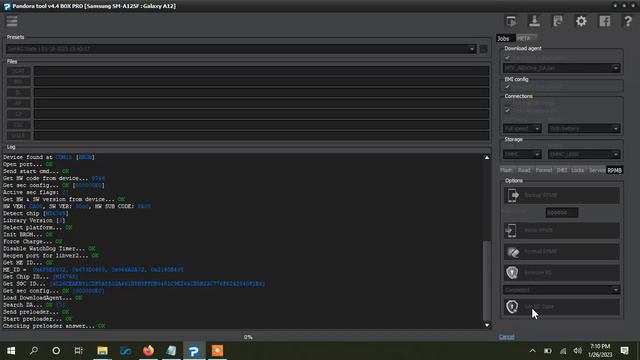Click the screen-with-arrow toolbar icon
The image size is (640, 360).
pyautogui.click(x=511, y=21)
